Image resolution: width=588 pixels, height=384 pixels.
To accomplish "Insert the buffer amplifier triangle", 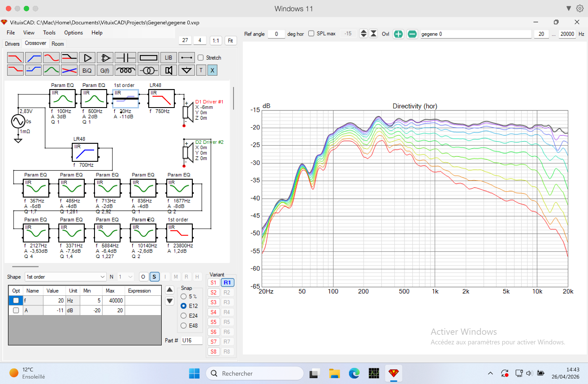I will [87, 58].
